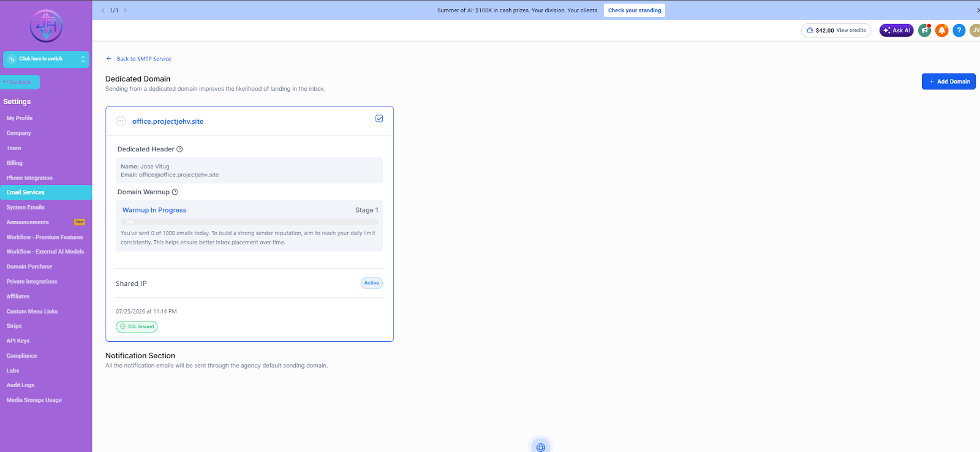Click the agency logo in sidebar
980x452 pixels.
coord(46,26)
